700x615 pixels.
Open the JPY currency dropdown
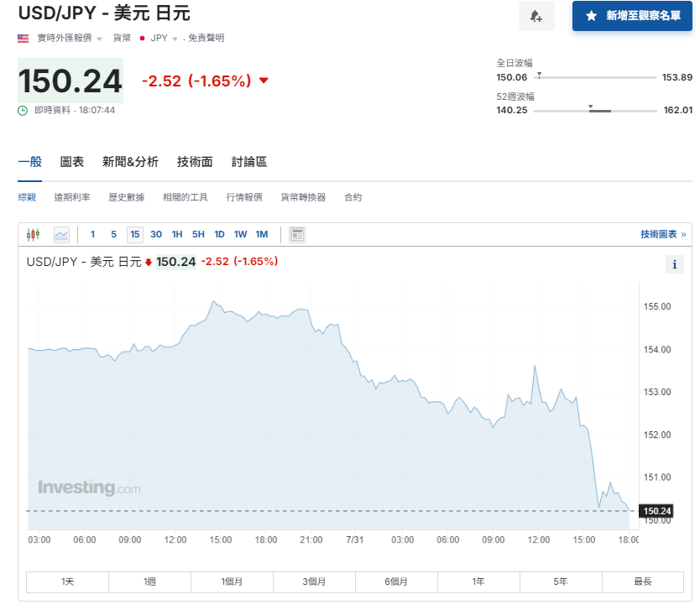[174, 38]
